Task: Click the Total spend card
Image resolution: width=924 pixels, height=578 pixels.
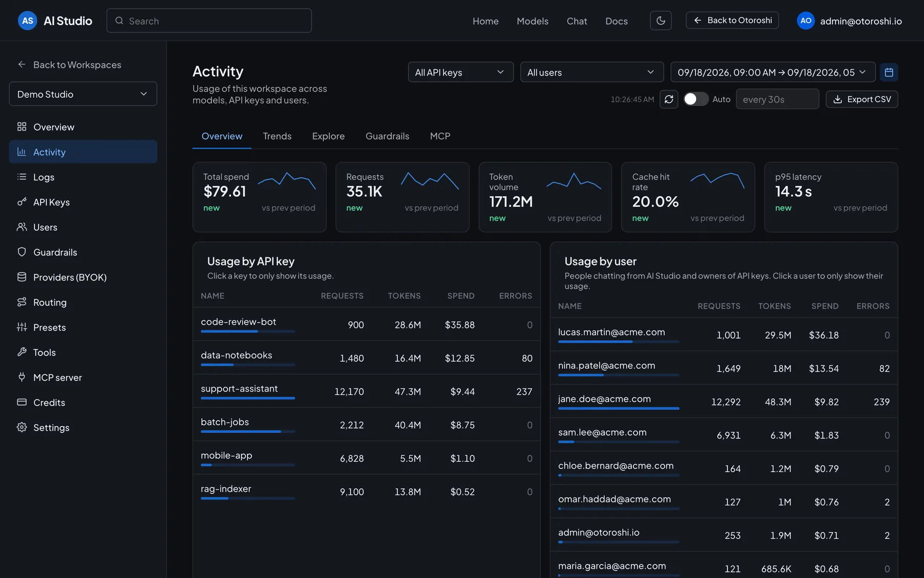Action: 259,197
